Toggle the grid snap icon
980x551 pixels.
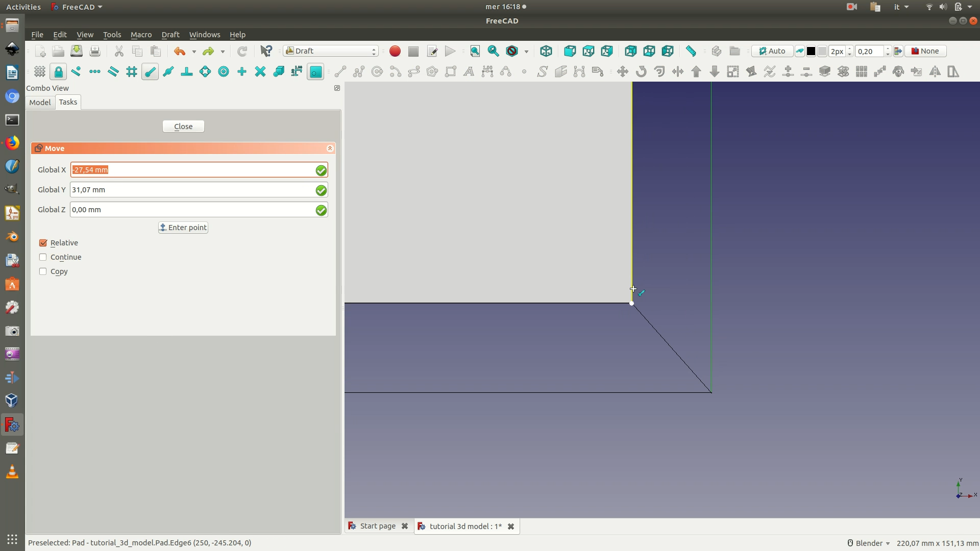point(131,72)
